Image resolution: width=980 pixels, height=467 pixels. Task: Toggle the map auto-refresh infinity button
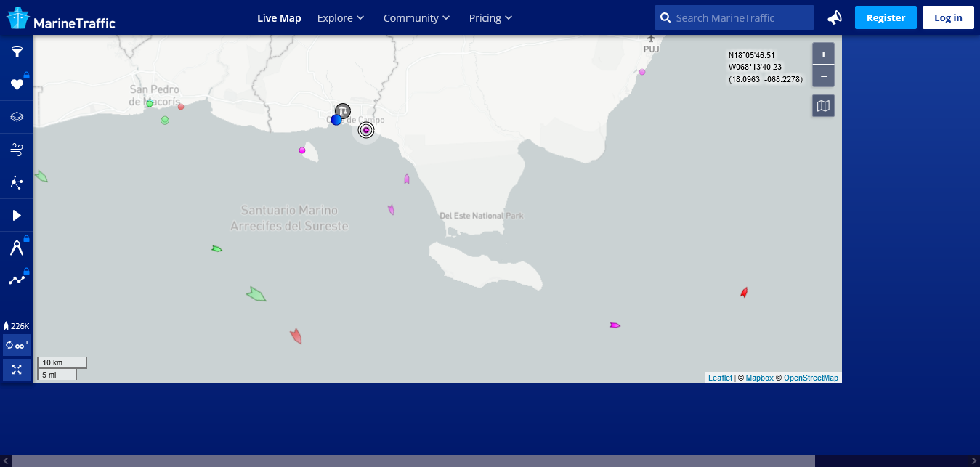click(x=17, y=345)
